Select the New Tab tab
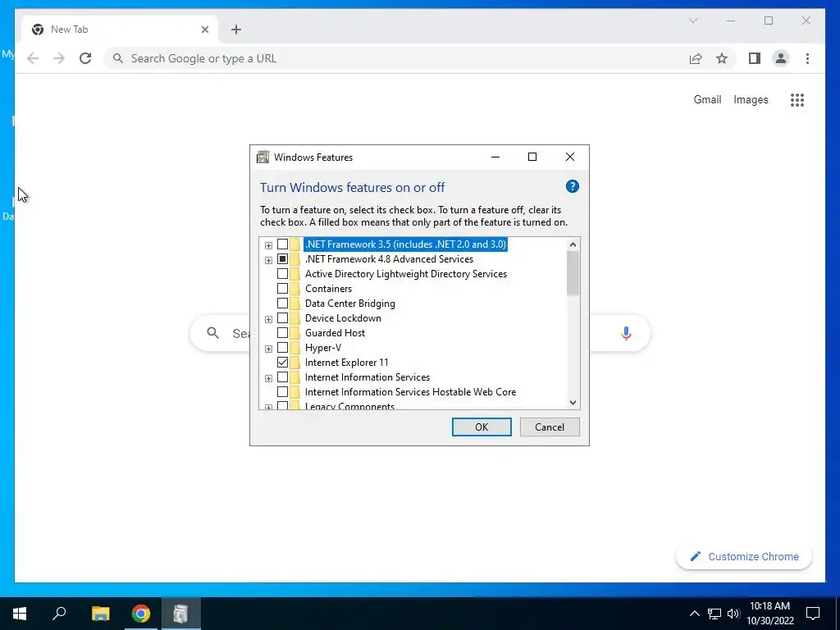Screen dimensions: 840x630 click(118, 30)
